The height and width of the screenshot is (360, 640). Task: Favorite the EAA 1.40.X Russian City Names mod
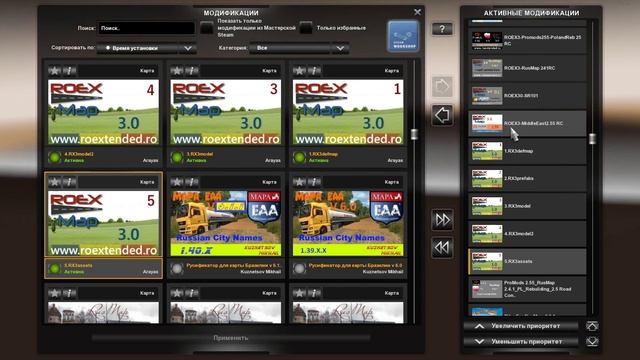[x=177, y=182]
